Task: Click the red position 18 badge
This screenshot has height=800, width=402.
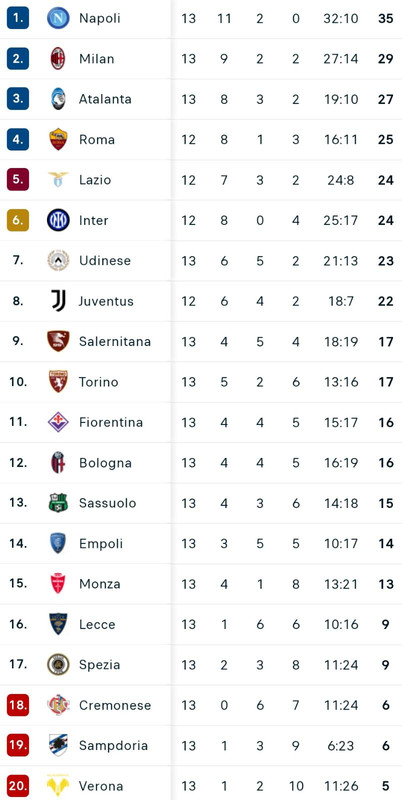Action: point(18,705)
